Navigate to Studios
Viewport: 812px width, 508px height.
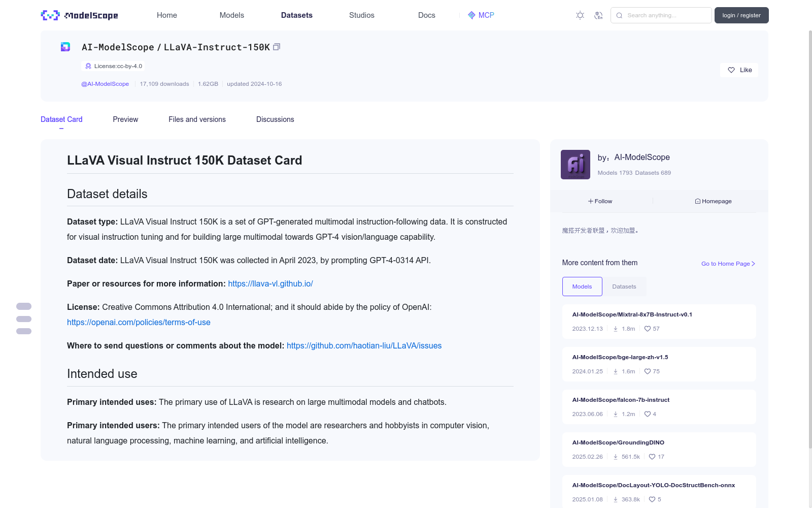362,15
